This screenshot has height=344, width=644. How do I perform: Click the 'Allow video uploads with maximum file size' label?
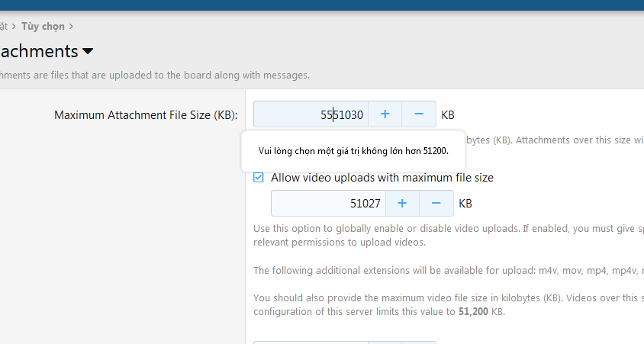click(382, 178)
